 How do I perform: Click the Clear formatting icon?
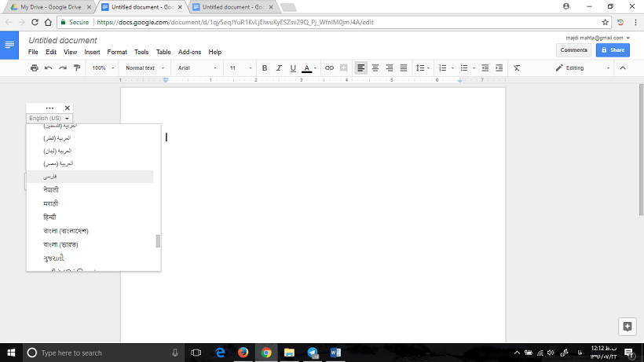(517, 68)
